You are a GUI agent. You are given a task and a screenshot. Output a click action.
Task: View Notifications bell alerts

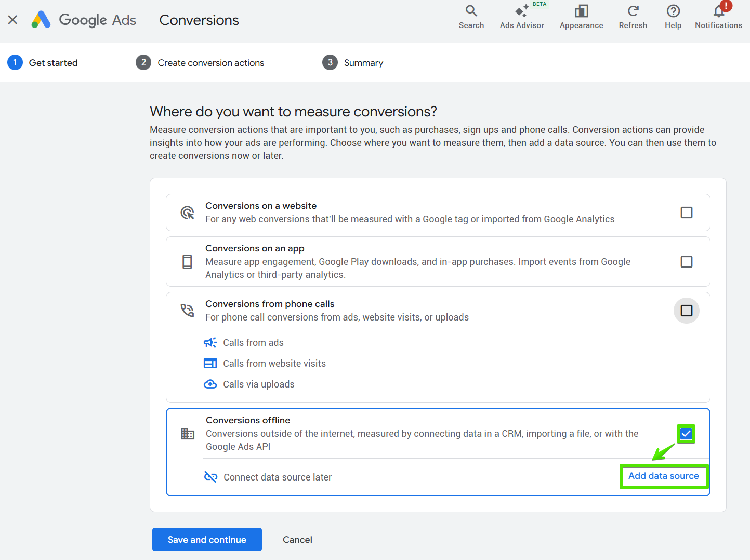point(718,17)
